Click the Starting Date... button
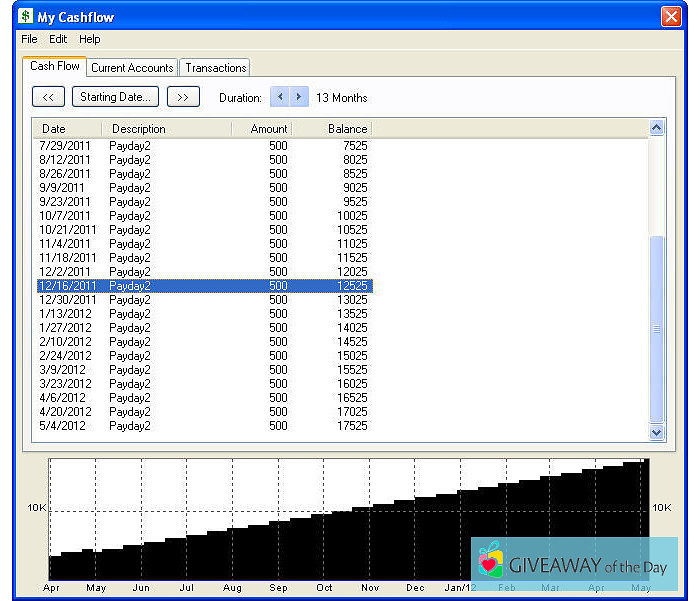 click(x=115, y=97)
